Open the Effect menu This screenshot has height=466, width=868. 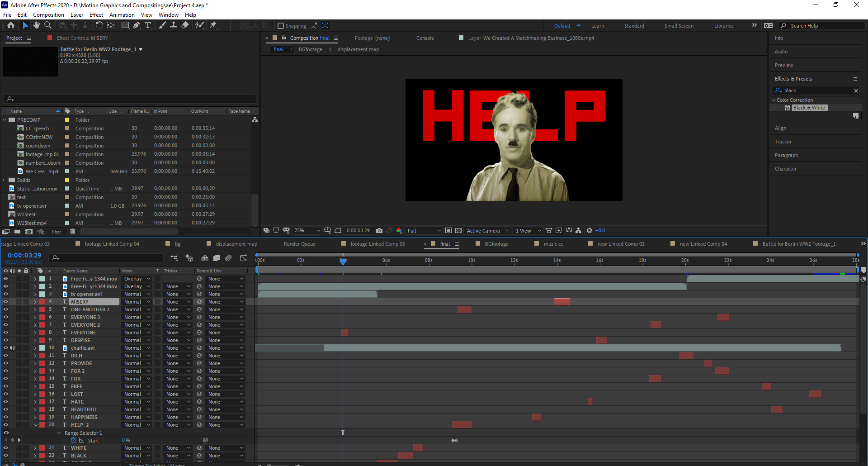coord(96,15)
